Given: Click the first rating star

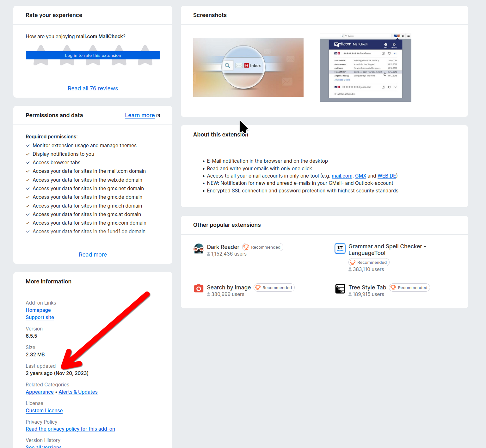Looking at the screenshot, I should coord(41,55).
